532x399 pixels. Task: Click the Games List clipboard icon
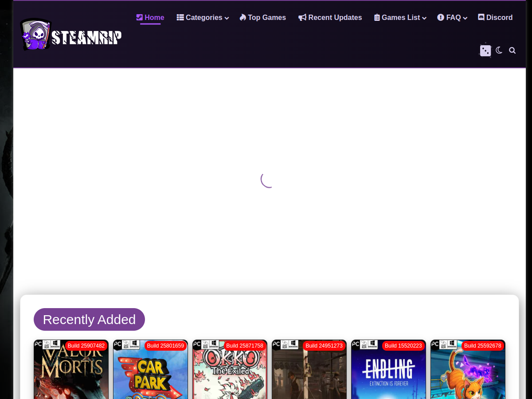[x=377, y=17]
